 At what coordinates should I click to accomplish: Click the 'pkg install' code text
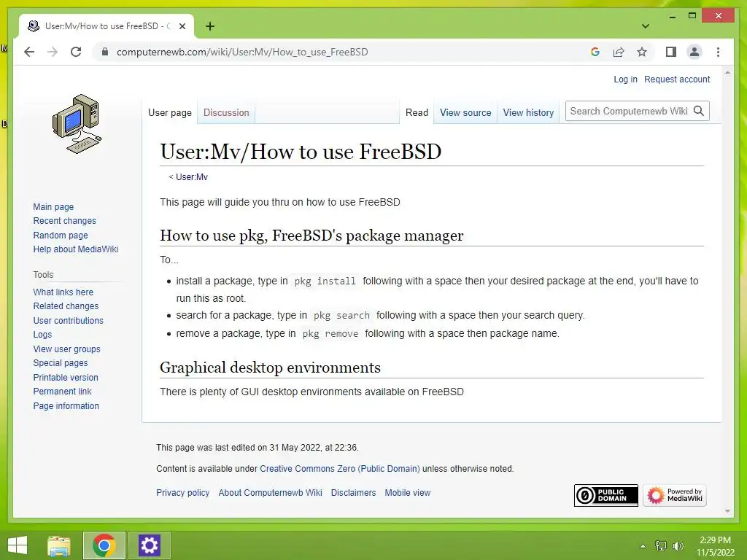[325, 281]
